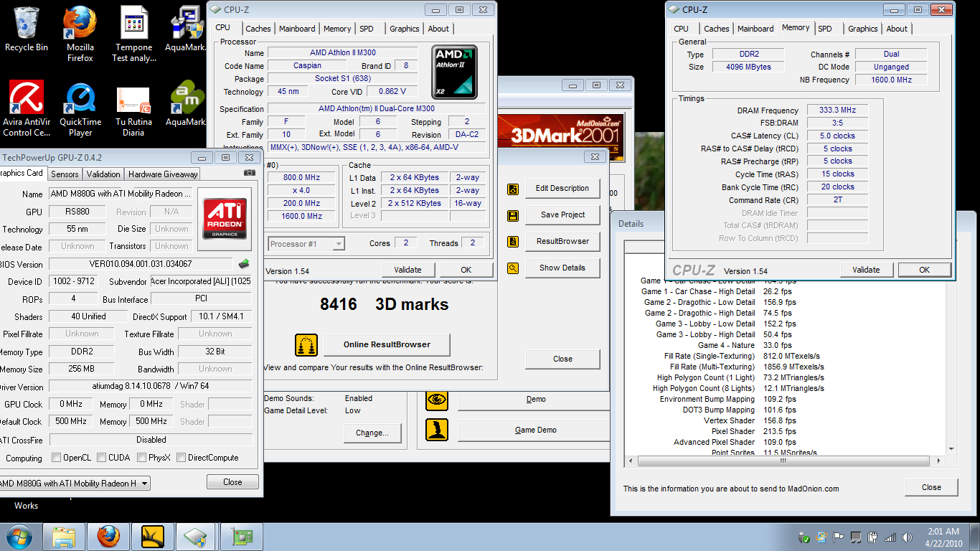Image resolution: width=980 pixels, height=551 pixels.
Task: Open Caches tab in left CPU-Z window
Action: pyautogui.click(x=258, y=29)
